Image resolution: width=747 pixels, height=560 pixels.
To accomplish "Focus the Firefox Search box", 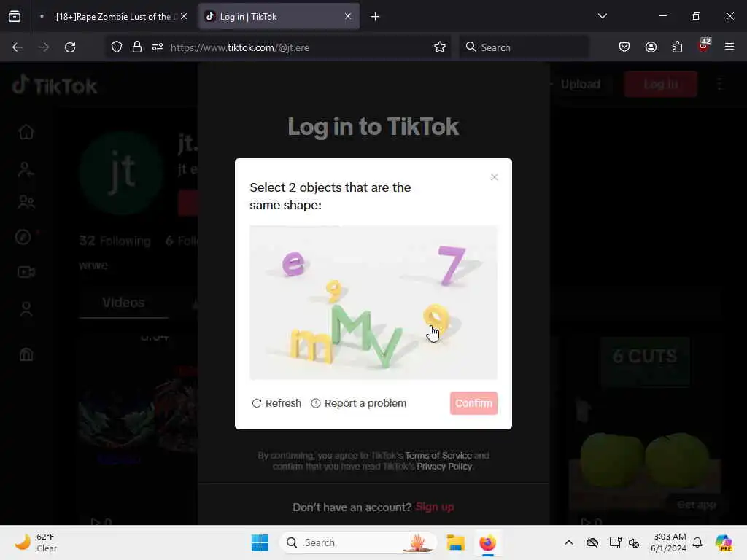I will point(524,47).
